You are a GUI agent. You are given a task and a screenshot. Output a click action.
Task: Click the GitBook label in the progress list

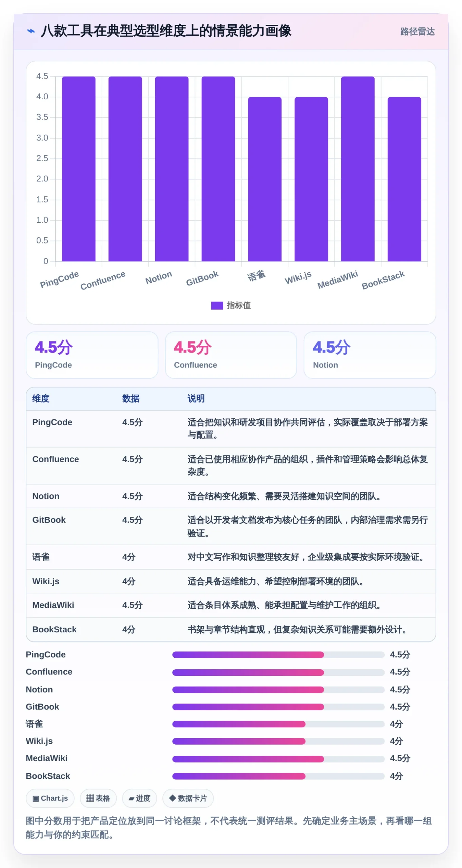click(42, 707)
